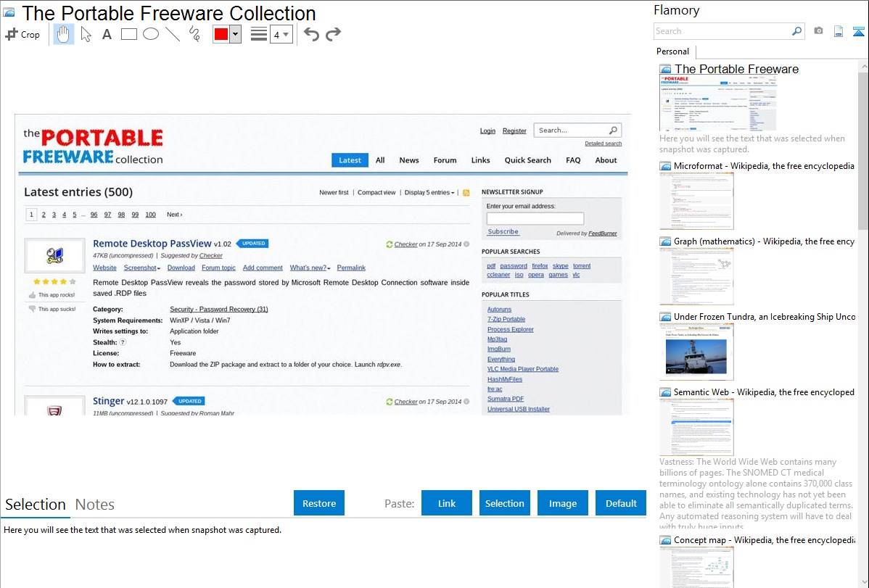Click the Flamory app icon beside page title
Viewport: 869px width, 588px height.
(x=9, y=12)
